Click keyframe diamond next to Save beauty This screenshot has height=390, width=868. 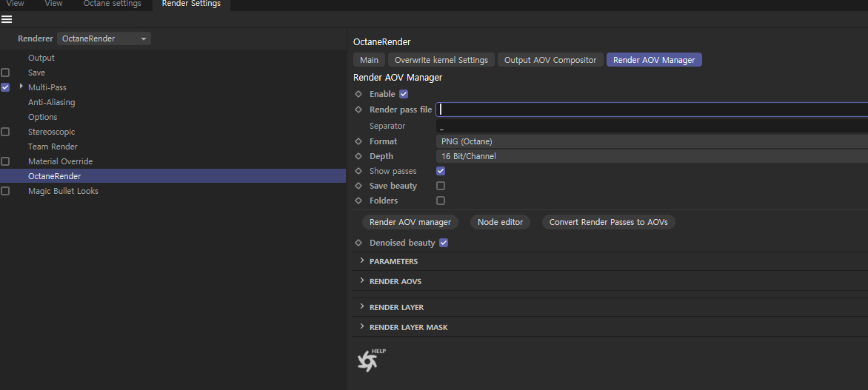pyautogui.click(x=358, y=186)
